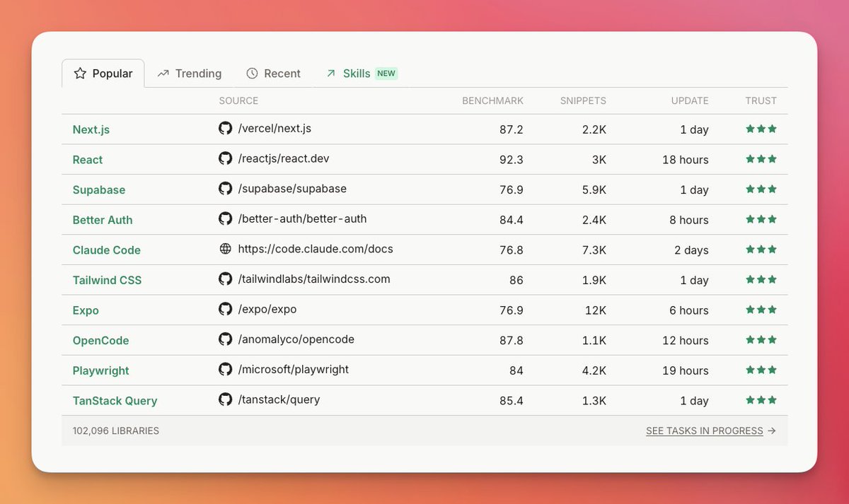The width and height of the screenshot is (849, 504).
Task: Click the /anomalyco/opencode source text
Action: click(296, 339)
